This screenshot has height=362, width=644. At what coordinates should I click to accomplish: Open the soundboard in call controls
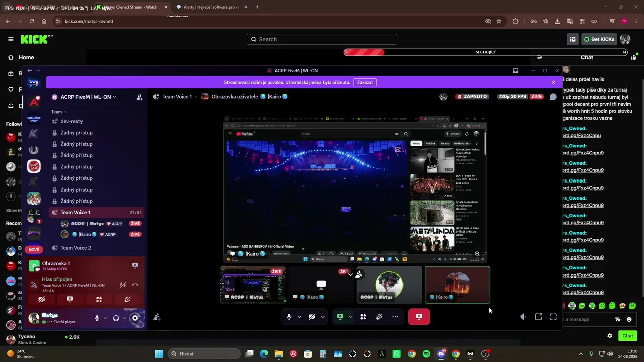click(x=379, y=317)
